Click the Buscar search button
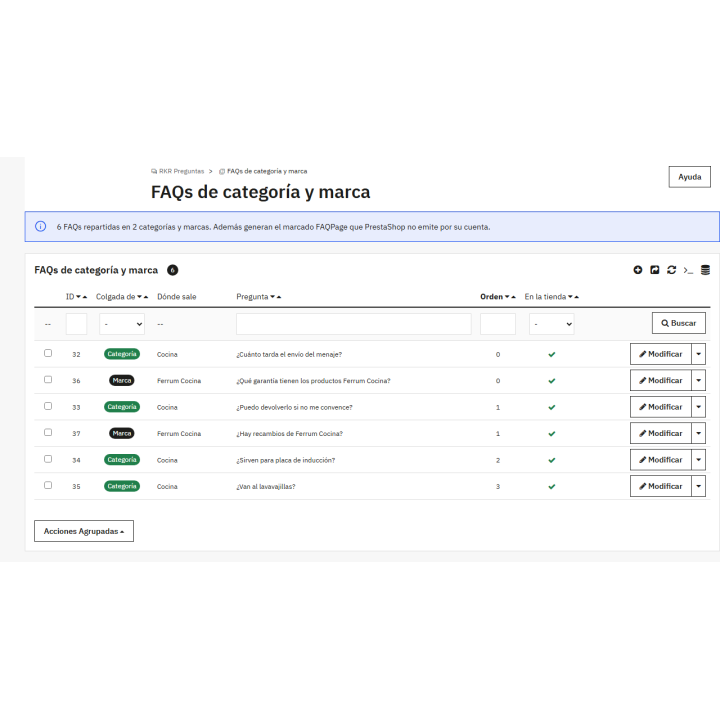The image size is (720, 720). pos(679,323)
